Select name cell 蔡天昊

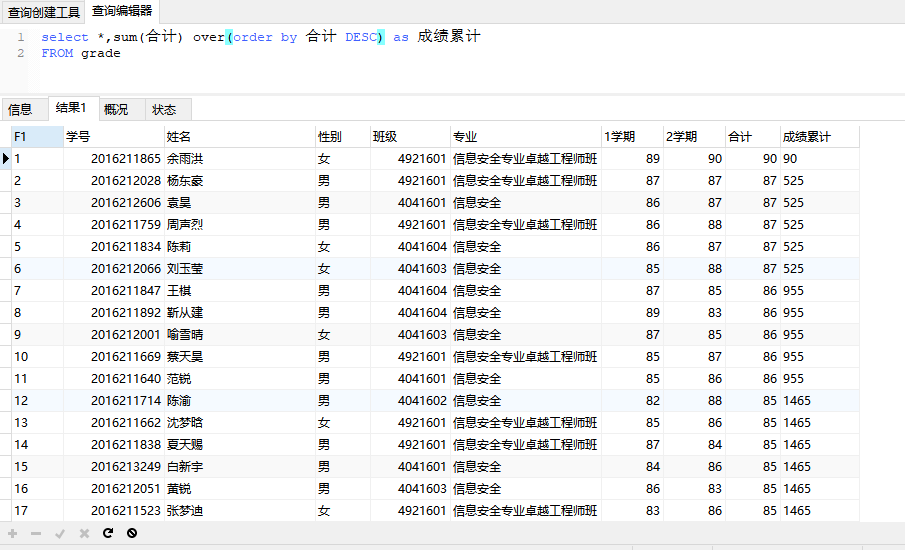point(240,356)
